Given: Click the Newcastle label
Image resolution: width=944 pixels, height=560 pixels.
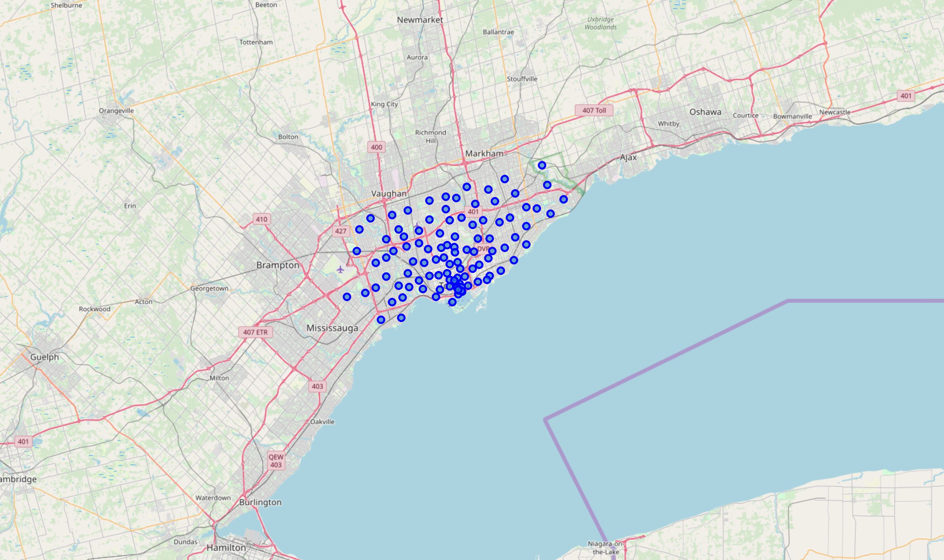Looking at the screenshot, I should [835, 112].
